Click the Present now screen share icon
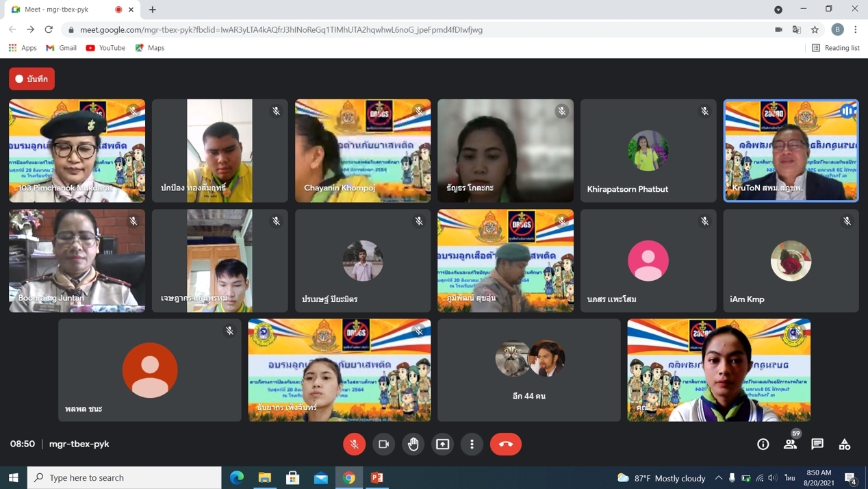The image size is (868, 489). coord(443,444)
